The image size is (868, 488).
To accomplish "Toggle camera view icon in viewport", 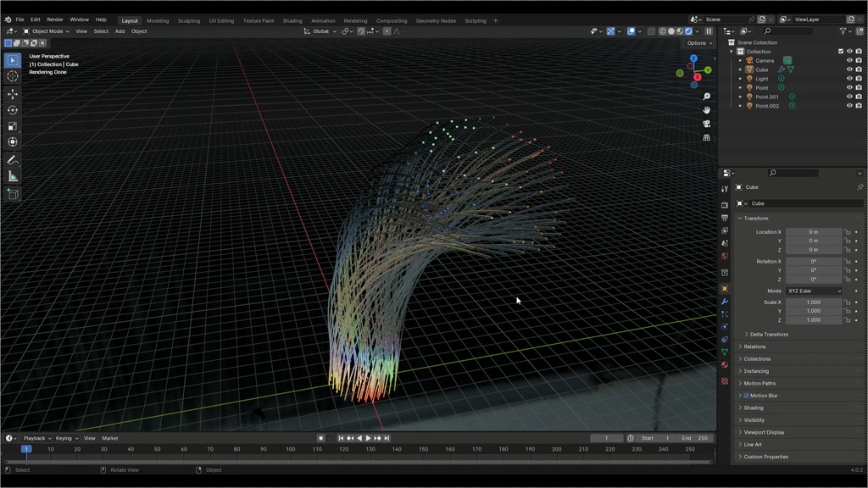I will (x=706, y=124).
